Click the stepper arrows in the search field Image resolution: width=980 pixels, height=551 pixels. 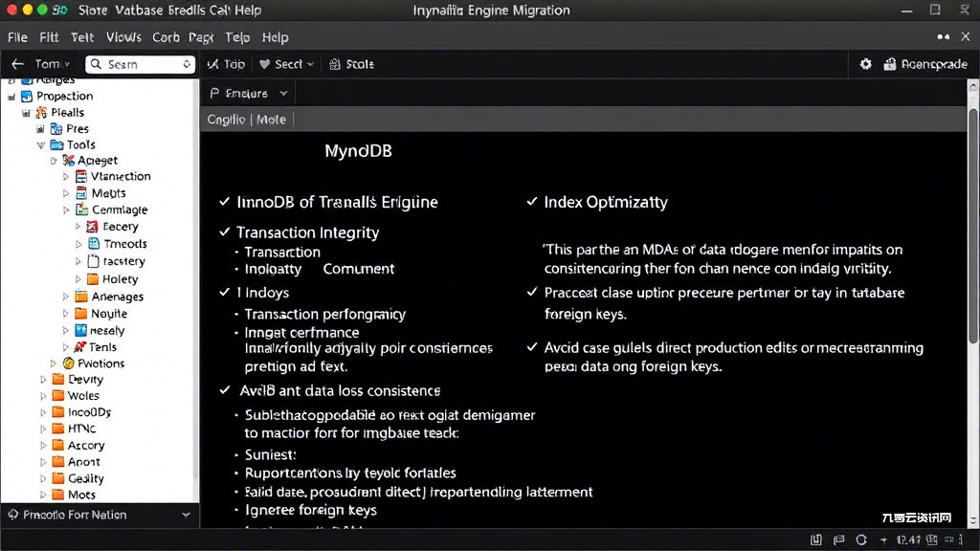coord(187,64)
